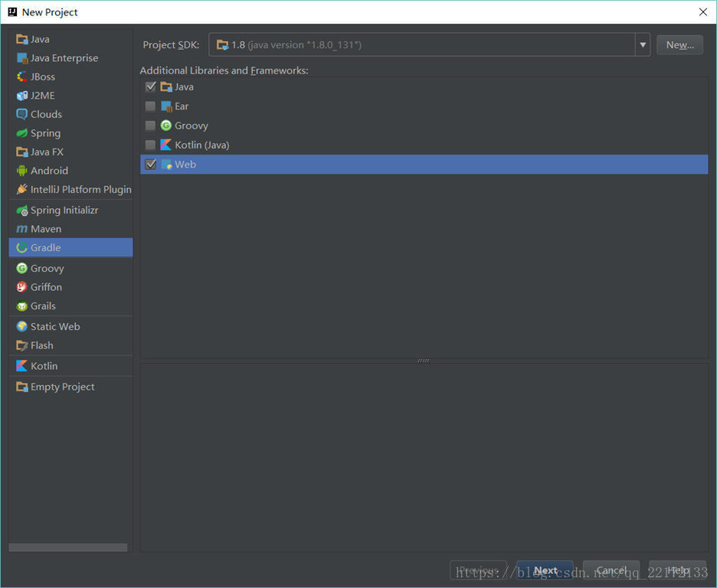Enable the Groovy framework checkbox
Viewport: 717px width, 588px height.
(x=150, y=126)
